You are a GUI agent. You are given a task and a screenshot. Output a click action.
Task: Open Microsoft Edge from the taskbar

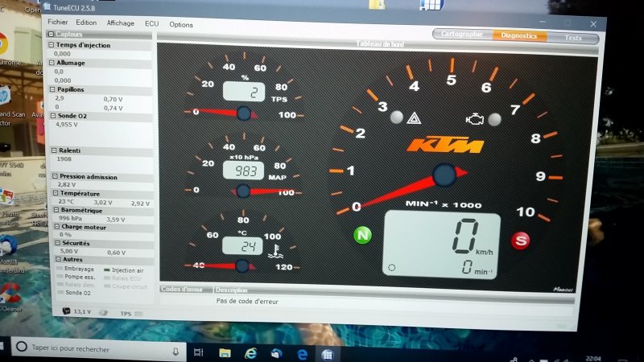coord(302,354)
